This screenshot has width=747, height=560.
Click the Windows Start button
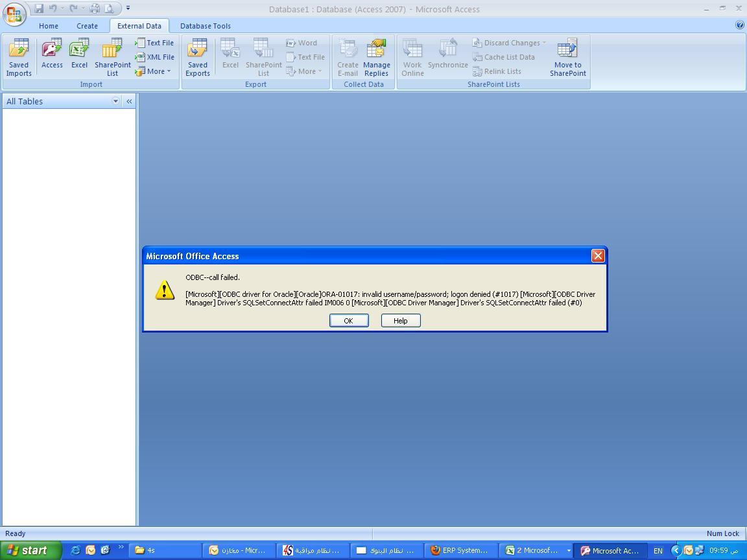(x=30, y=550)
